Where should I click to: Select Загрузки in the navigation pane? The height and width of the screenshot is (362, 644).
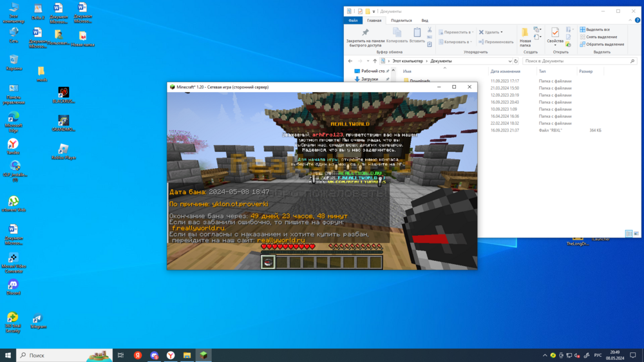[x=366, y=79]
